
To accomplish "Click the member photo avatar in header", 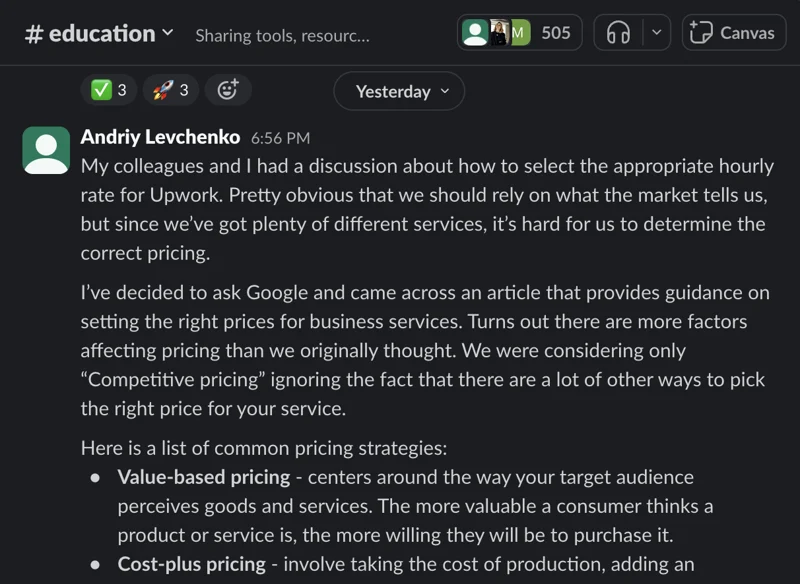I will 499,33.
